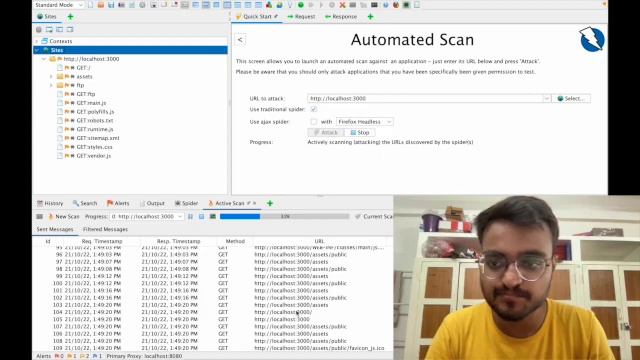640x360 pixels.
Task: Select message row with id 104
Action: [x=212, y=312]
